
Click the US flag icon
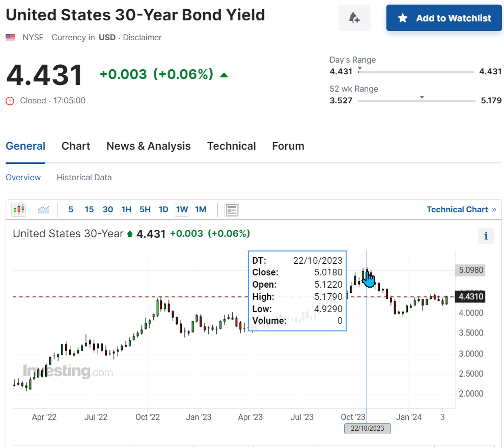click(x=10, y=38)
